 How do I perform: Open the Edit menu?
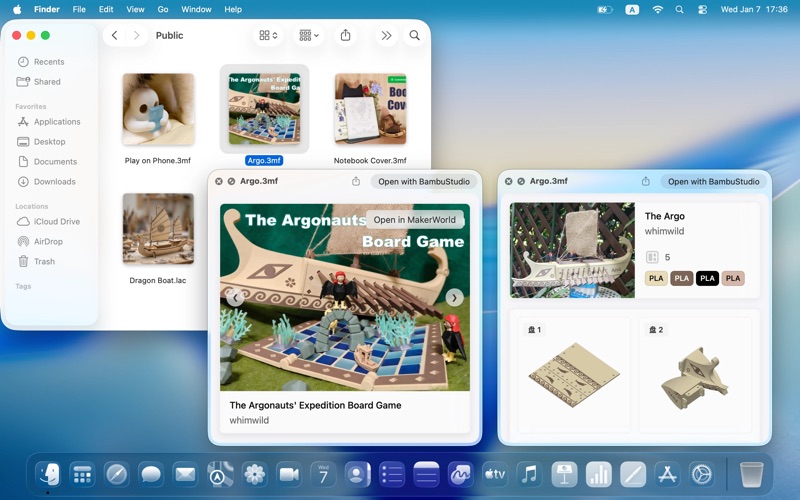[x=106, y=9]
